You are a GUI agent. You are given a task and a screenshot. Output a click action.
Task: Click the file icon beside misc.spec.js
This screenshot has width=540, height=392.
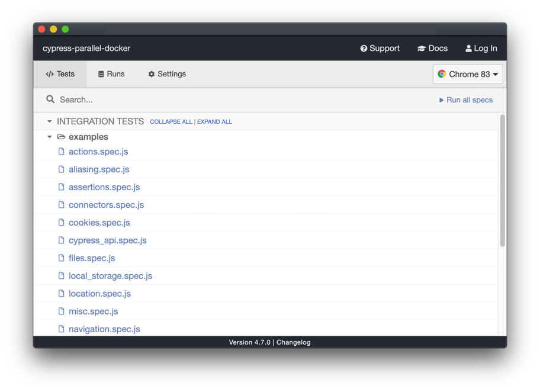[x=62, y=311]
